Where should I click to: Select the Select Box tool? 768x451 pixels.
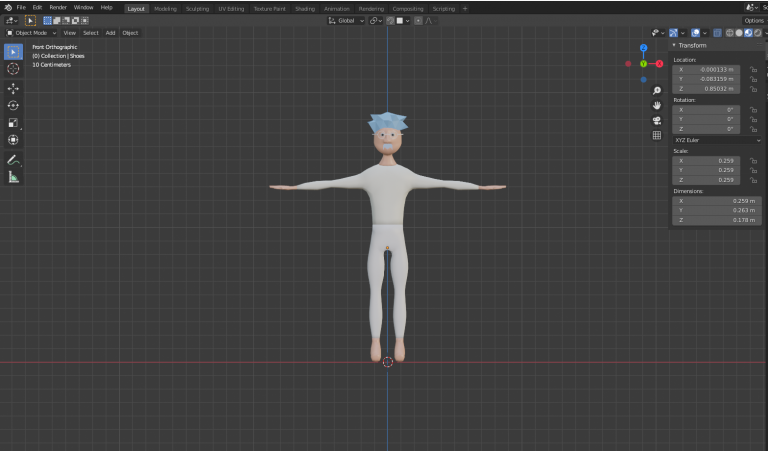13,52
